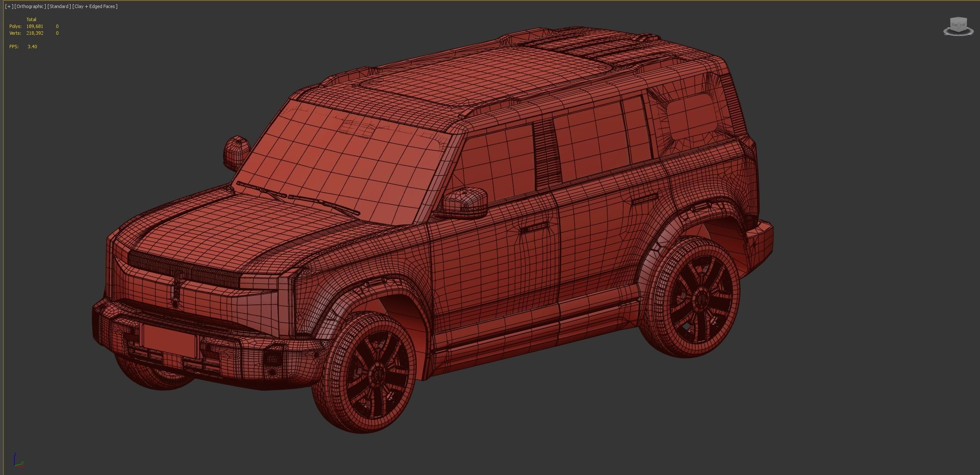Click the FPS value 3.40
The height and width of the screenshot is (475, 980).
pos(32,47)
